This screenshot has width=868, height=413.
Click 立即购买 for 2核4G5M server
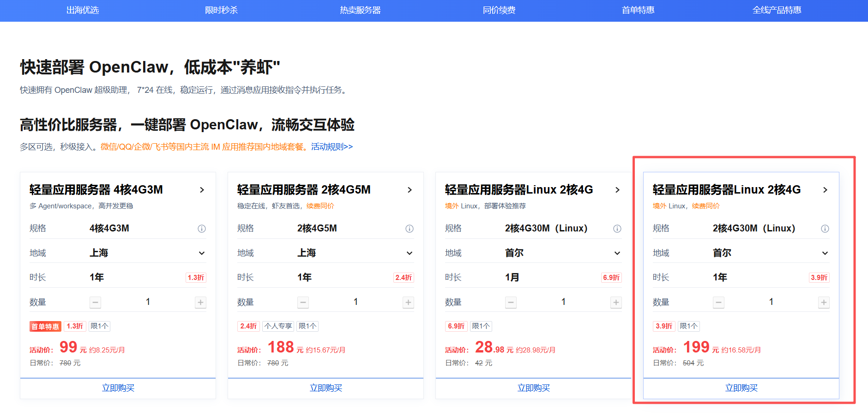tap(326, 388)
